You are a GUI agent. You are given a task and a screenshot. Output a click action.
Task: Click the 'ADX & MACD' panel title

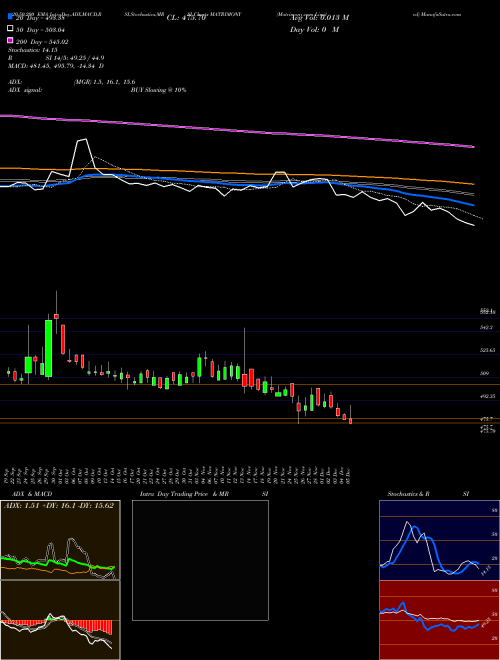[x=32, y=494]
